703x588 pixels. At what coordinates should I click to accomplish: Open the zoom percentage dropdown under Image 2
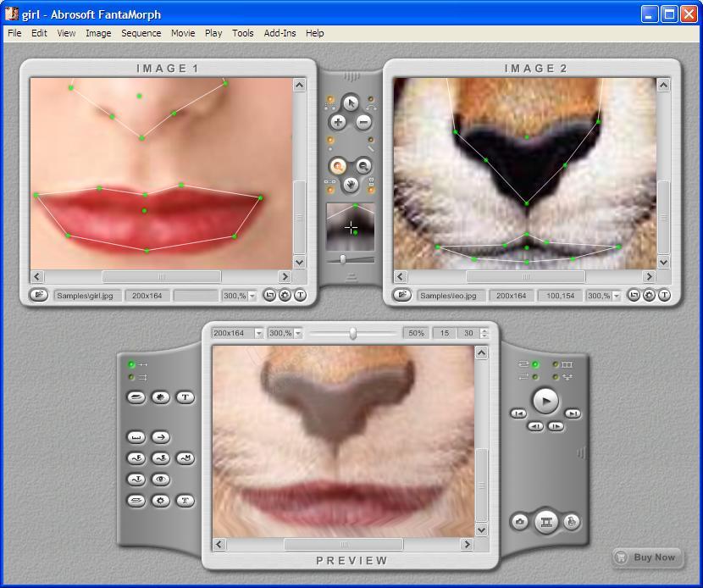(603, 296)
